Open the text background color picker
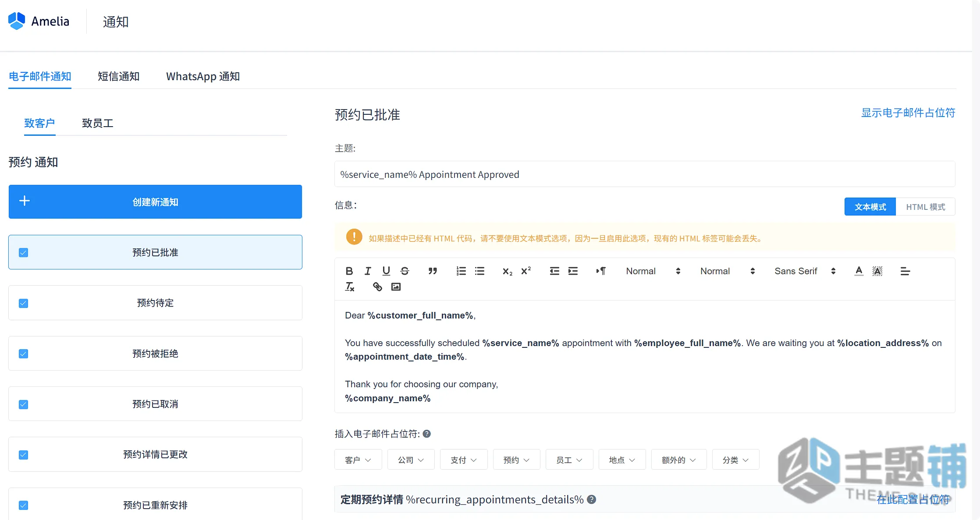The height and width of the screenshot is (520, 980). [x=877, y=271]
